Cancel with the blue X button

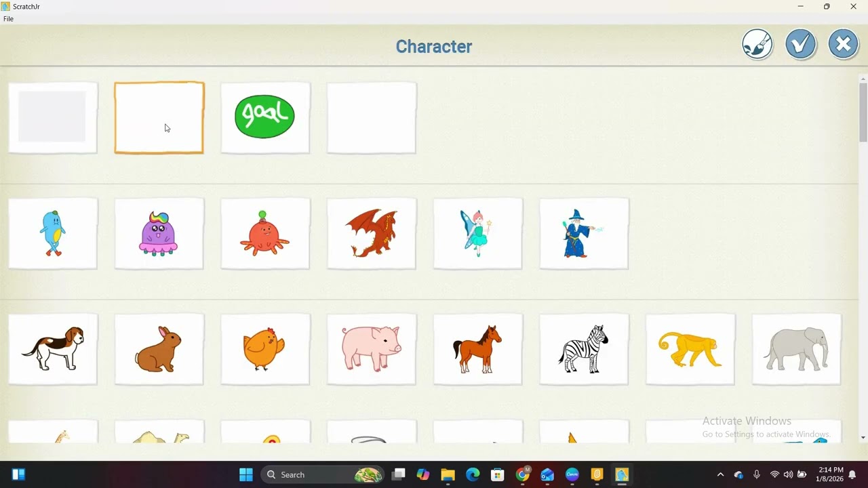[x=844, y=45]
